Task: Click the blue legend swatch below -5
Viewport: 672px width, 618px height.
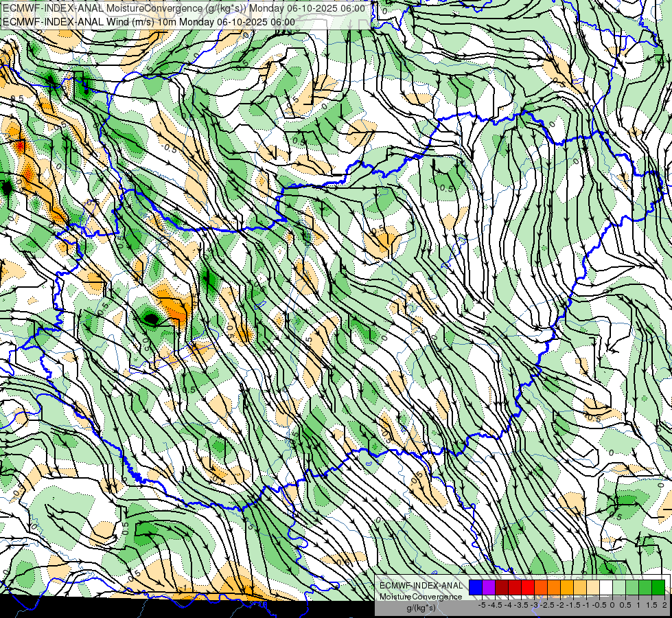Action: pyautogui.click(x=476, y=588)
